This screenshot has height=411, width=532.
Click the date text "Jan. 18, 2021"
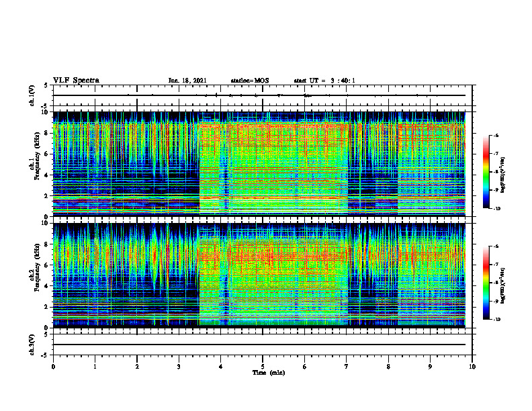(x=187, y=81)
